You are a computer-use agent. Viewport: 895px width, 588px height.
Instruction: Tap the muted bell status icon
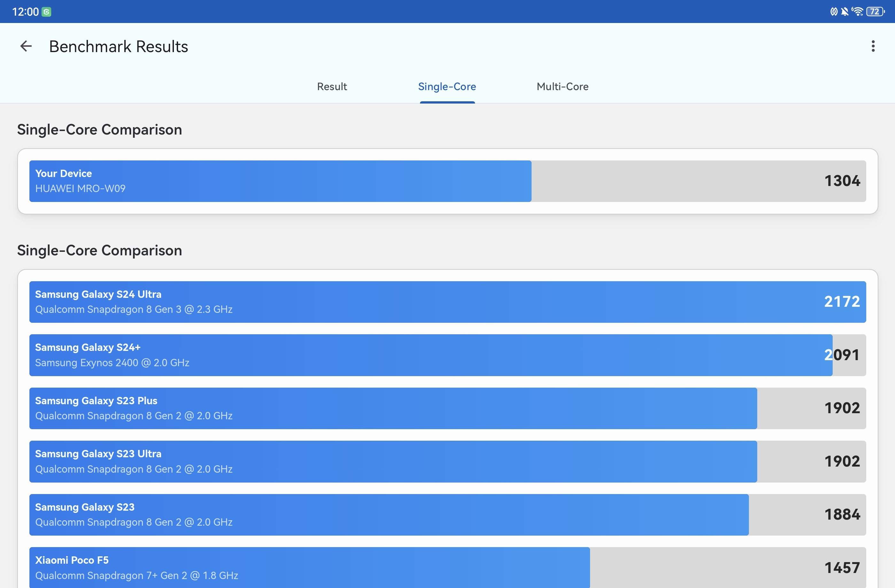[x=844, y=11]
